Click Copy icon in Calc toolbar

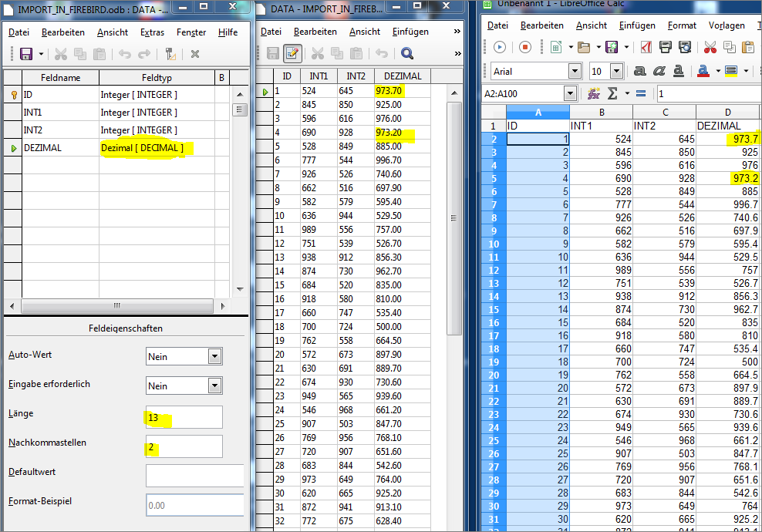coord(730,46)
